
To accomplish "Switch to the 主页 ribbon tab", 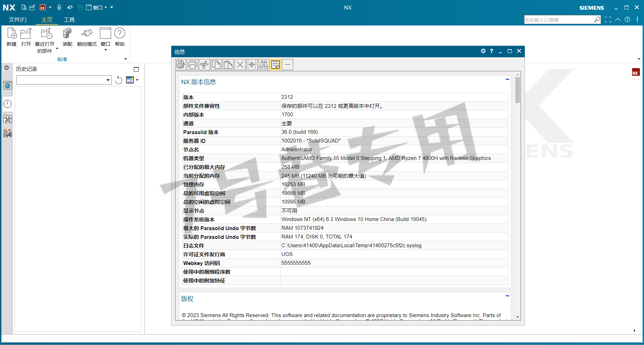I will coord(47,20).
